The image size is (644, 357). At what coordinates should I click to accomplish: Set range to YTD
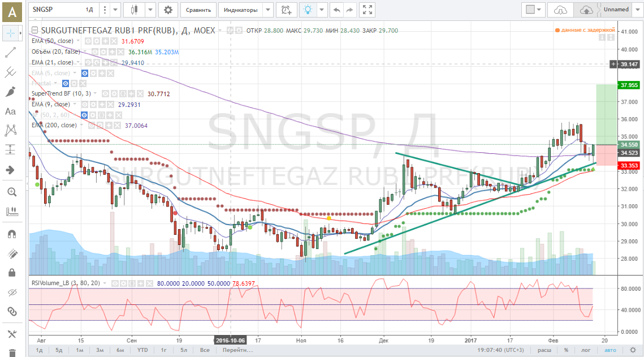[142, 350]
